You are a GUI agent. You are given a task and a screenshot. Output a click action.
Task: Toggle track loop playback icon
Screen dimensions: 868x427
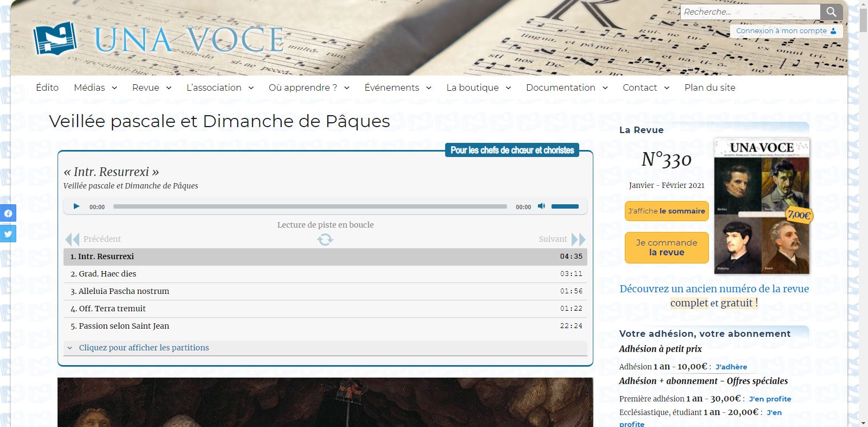[325, 240]
